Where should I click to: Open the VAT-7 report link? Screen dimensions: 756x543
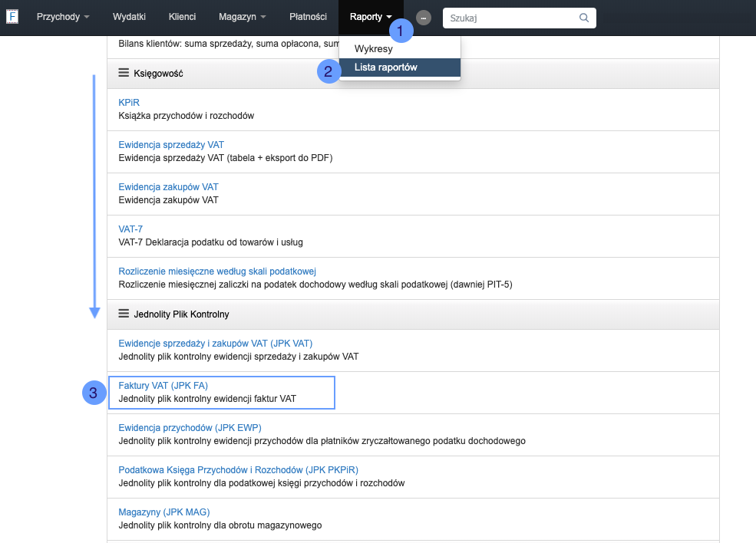pyautogui.click(x=130, y=229)
